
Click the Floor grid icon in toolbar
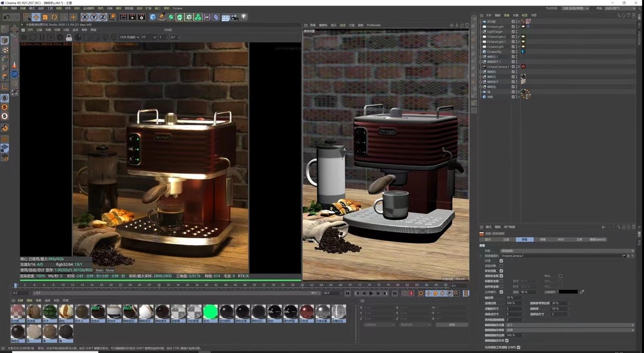(x=225, y=17)
